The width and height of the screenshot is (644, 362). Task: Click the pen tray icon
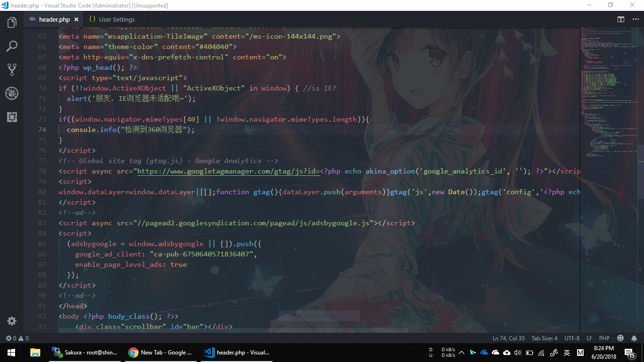(554, 352)
